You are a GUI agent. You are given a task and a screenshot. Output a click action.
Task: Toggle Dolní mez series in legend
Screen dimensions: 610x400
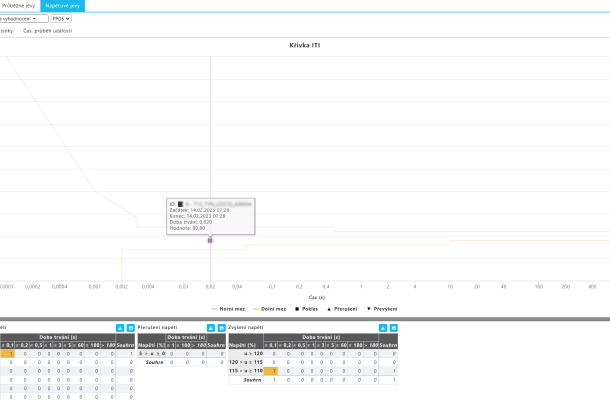(270, 309)
